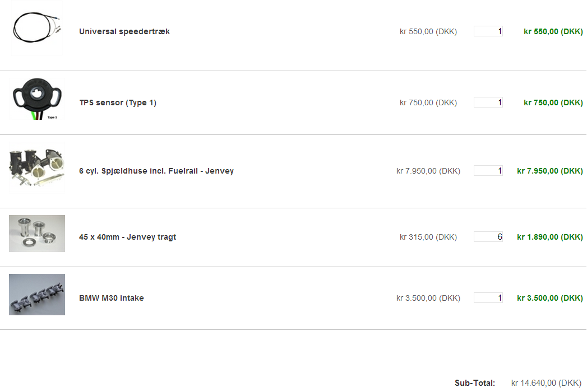Image resolution: width=587 pixels, height=392 pixels.
Task: Focus the Universal speedertræk quantity field
Action: pyautogui.click(x=488, y=31)
